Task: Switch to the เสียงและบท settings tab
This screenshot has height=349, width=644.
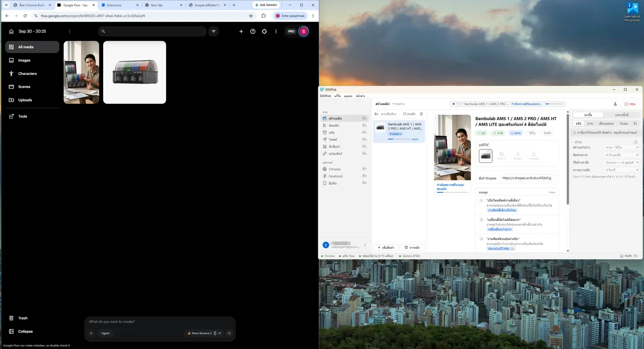Action: click(606, 123)
